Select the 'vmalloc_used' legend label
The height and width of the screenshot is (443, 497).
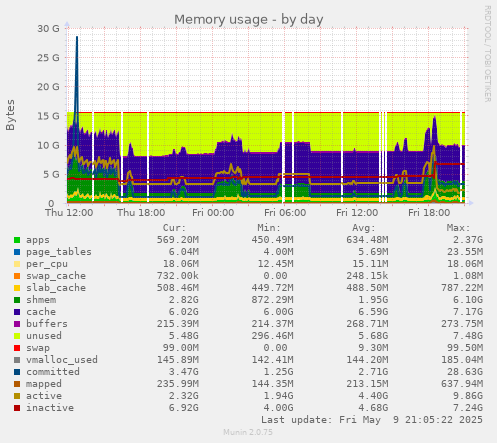(62, 360)
